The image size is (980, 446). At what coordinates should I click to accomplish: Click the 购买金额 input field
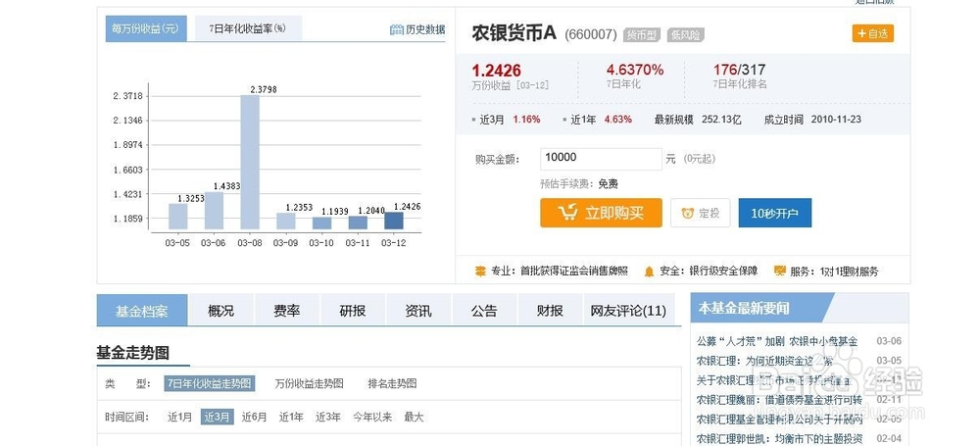[601, 159]
